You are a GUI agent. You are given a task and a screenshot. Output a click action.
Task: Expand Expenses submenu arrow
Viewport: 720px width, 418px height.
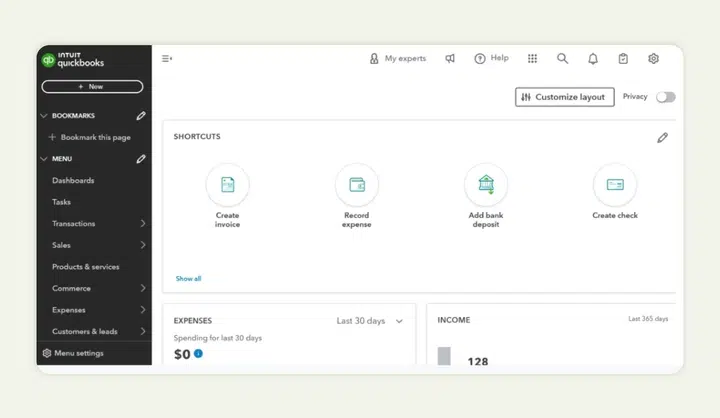[x=143, y=310]
